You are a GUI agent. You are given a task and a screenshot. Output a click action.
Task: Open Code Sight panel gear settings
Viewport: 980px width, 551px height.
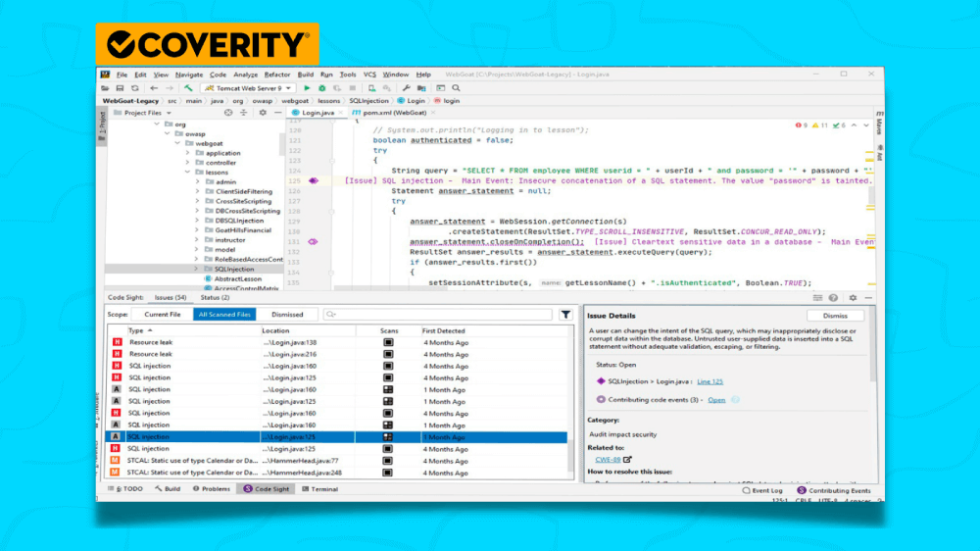853,298
